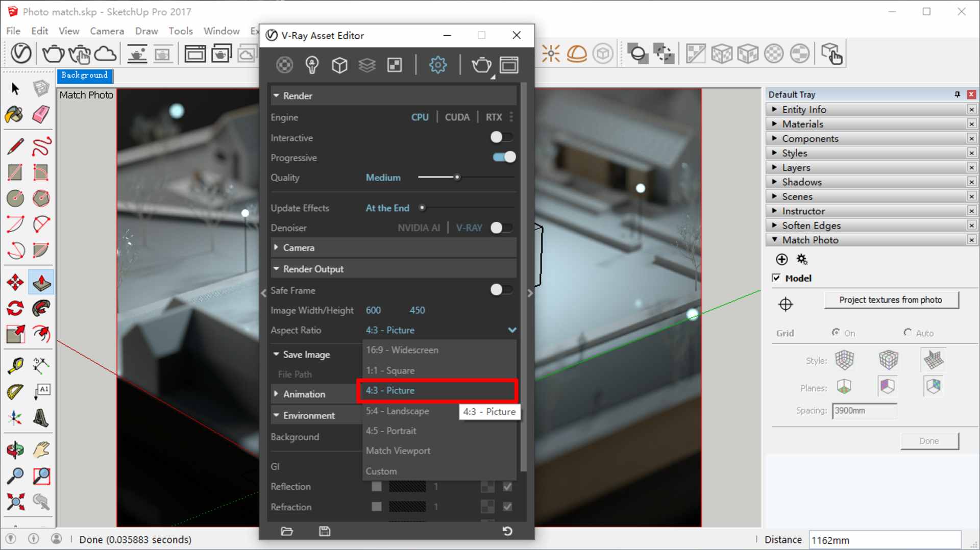The height and width of the screenshot is (550, 980).
Task: Open the Camera menu
Action: (x=107, y=31)
